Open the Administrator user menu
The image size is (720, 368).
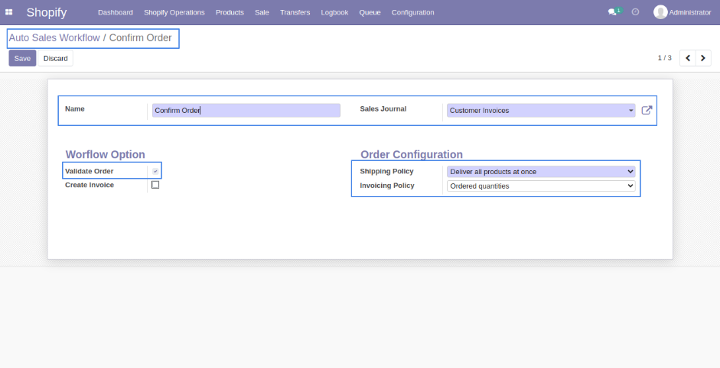[x=682, y=12]
